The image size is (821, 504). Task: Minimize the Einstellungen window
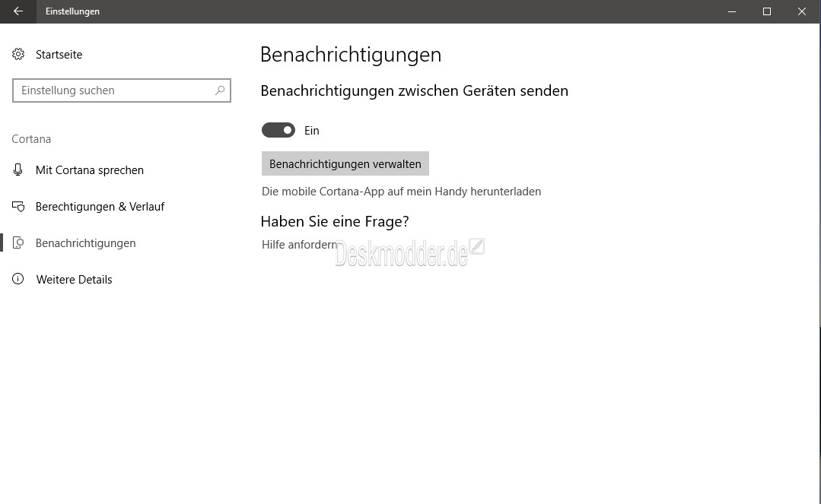tap(731, 11)
